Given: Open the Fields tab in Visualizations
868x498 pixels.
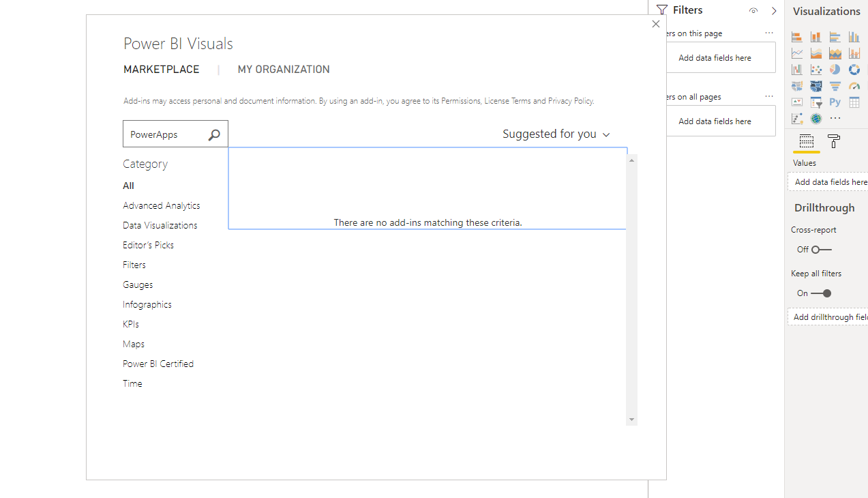Looking at the screenshot, I should 807,142.
